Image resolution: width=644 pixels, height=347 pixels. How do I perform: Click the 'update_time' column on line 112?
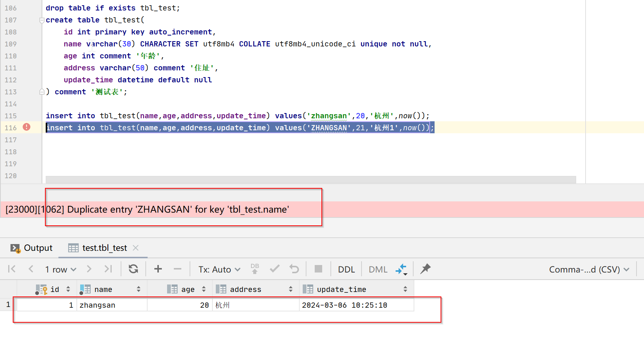pos(88,80)
